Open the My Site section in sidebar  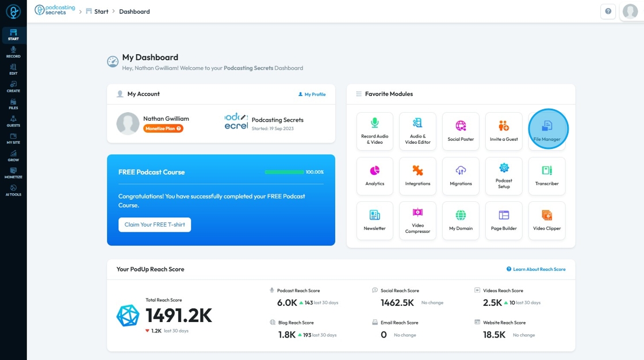pos(13,139)
